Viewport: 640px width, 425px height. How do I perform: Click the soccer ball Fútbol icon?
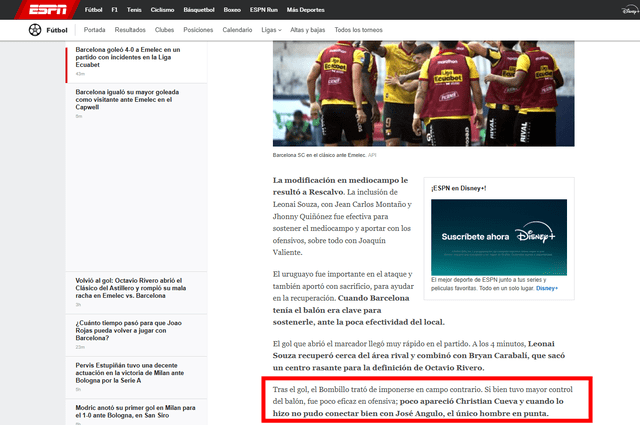pyautogui.click(x=35, y=30)
